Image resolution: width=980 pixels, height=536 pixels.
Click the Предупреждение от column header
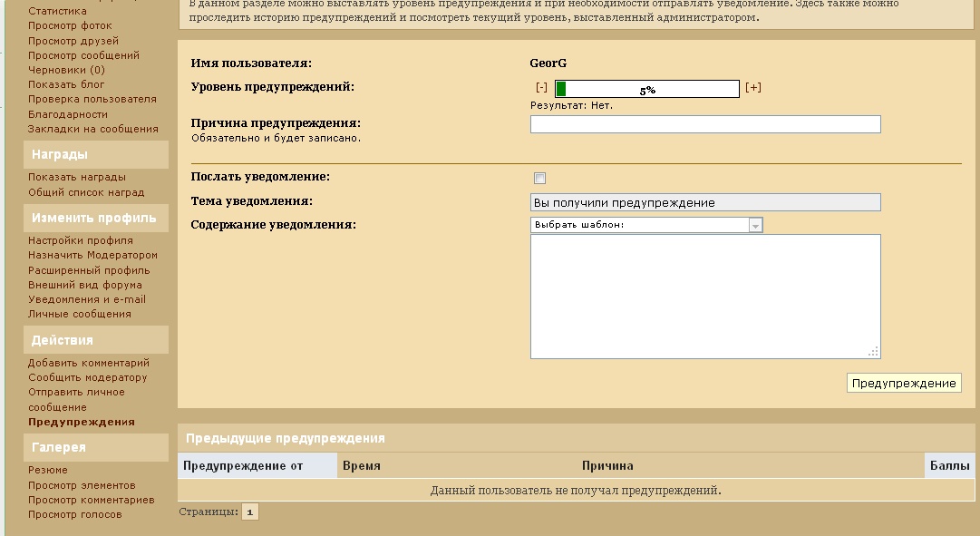(x=257, y=466)
